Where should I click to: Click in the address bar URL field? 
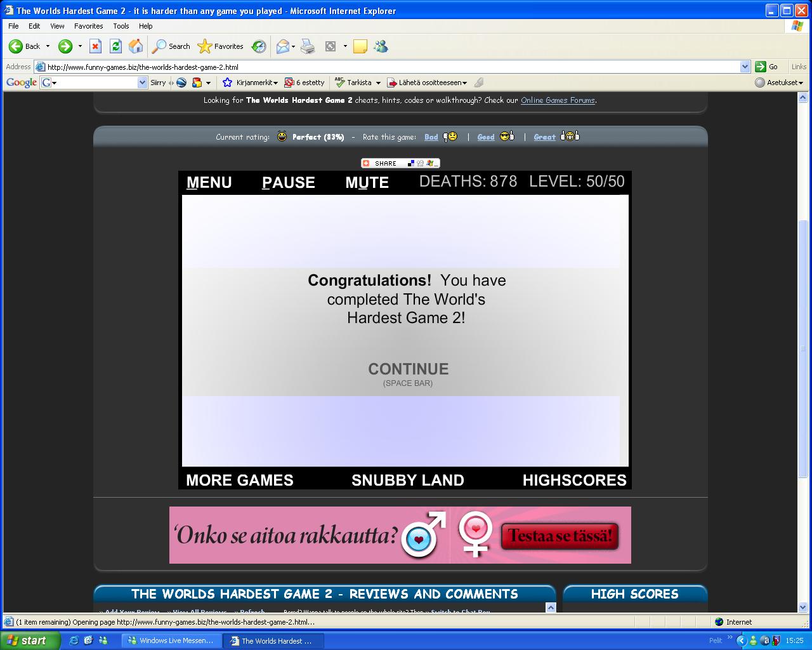point(387,67)
